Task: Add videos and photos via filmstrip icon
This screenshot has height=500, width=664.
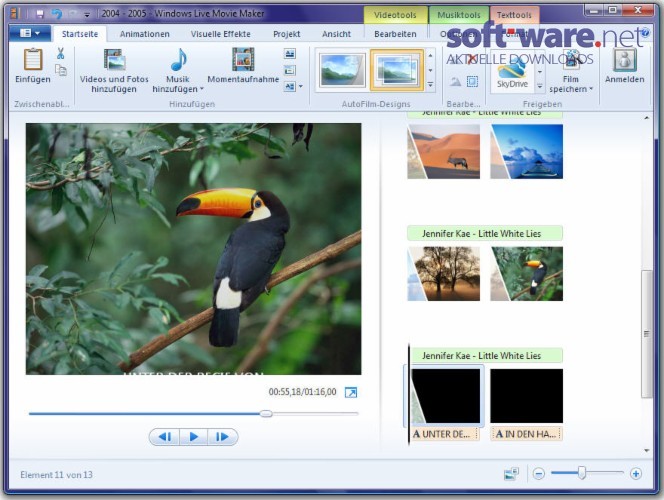Action: click(114, 59)
